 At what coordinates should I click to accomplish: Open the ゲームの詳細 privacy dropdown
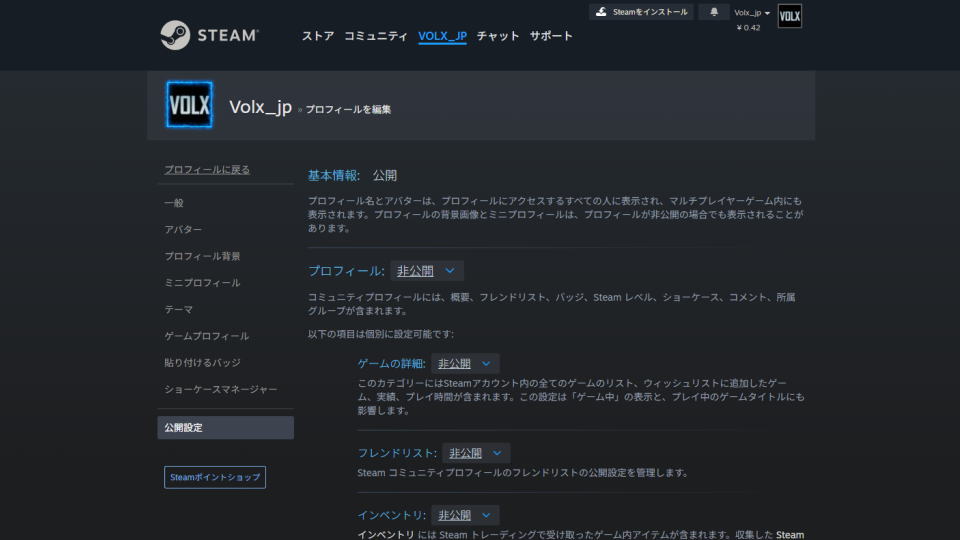pyautogui.click(x=465, y=364)
